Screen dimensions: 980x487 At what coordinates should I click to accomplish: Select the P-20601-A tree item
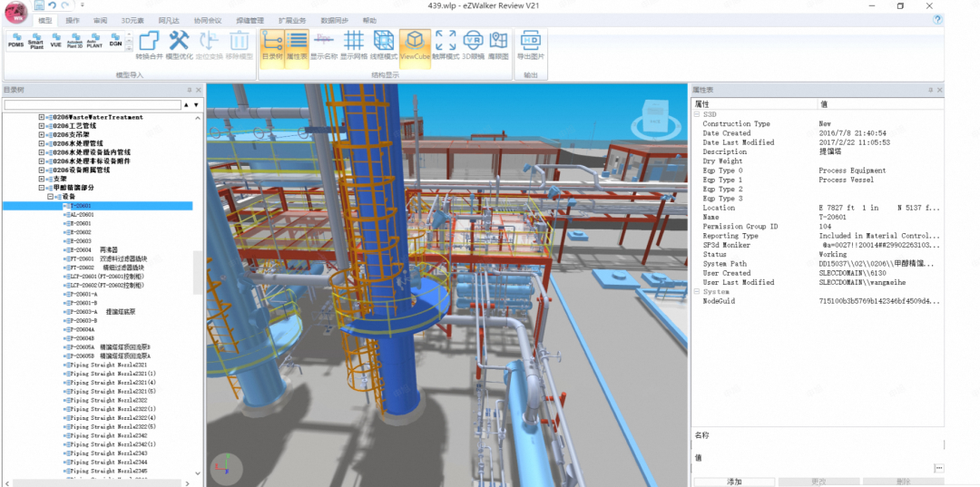83,294
